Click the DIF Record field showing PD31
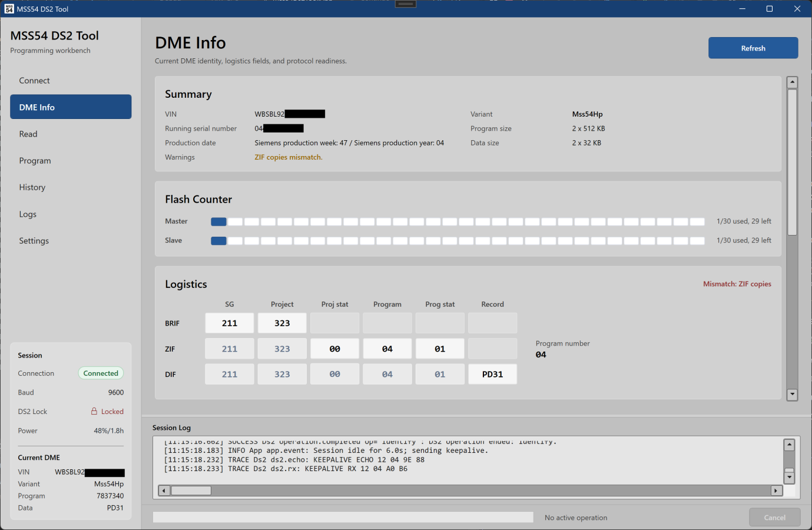This screenshot has width=812, height=530. point(493,374)
